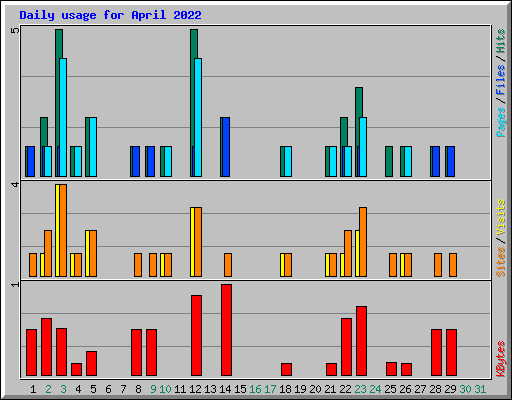This screenshot has width=512, height=400.
Task: Click the blue Files bar for day 1
Action: pyautogui.click(x=31, y=161)
